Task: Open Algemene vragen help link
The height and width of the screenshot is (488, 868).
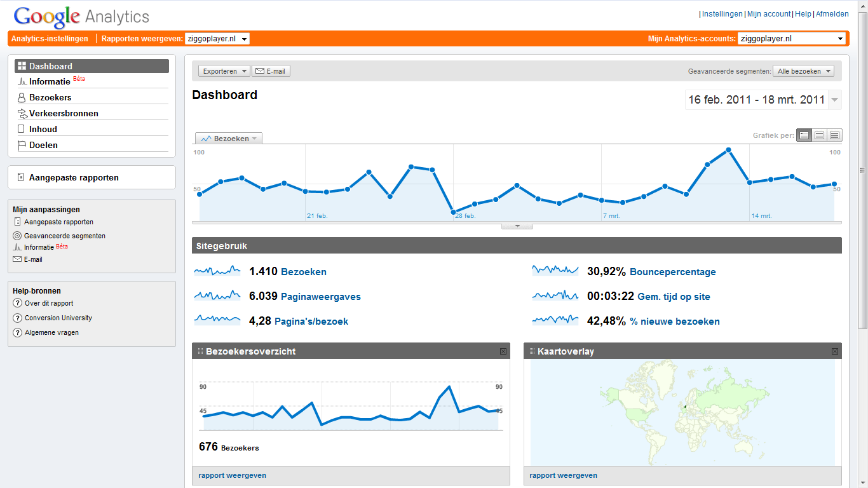Action: tap(51, 333)
